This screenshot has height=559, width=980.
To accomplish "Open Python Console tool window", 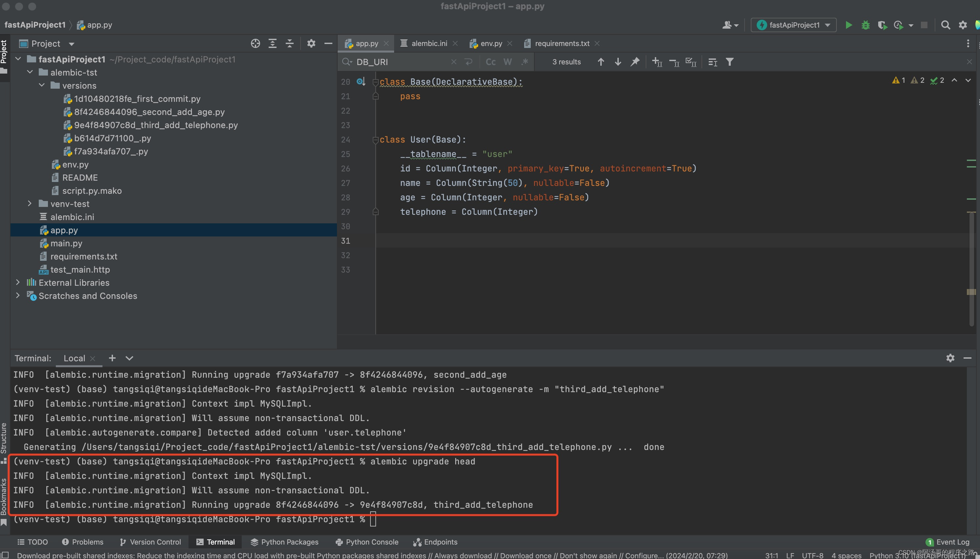I will (x=367, y=542).
